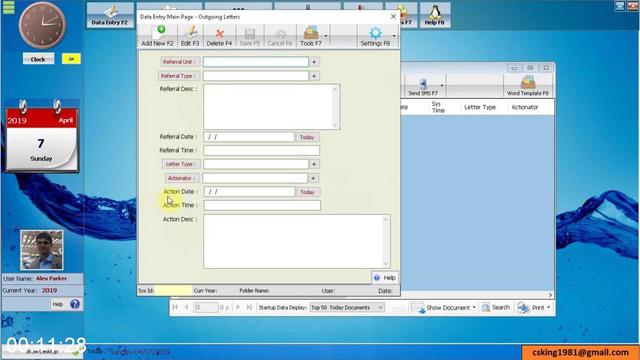The height and width of the screenshot is (360, 640).
Task: Close the Data Entry Main Page dialog
Action: pyautogui.click(x=393, y=17)
